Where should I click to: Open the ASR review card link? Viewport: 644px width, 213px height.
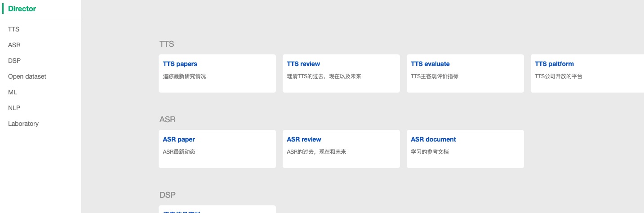(304, 139)
